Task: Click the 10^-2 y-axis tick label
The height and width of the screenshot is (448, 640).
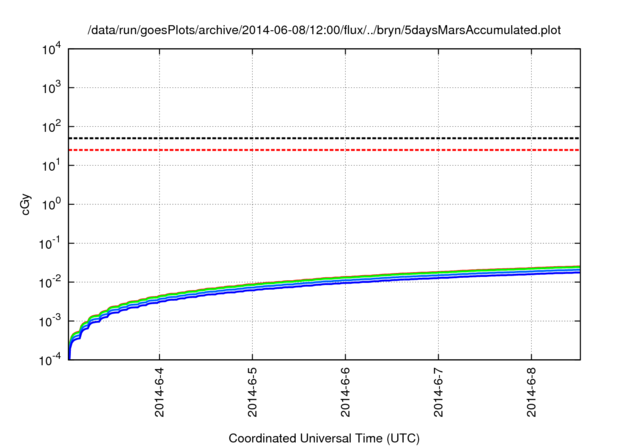Action: (50, 282)
